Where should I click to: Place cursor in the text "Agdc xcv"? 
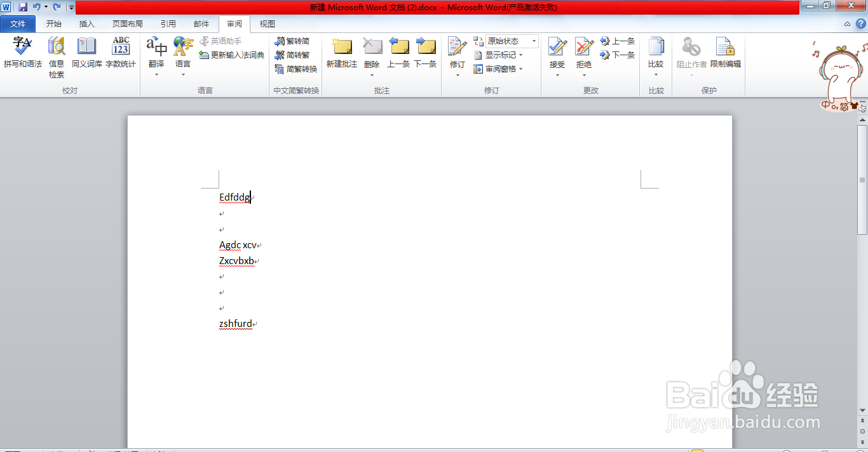click(x=238, y=245)
